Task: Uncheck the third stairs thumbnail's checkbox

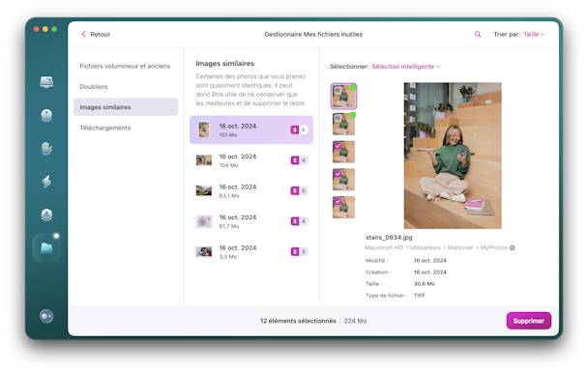Action: coord(338,146)
